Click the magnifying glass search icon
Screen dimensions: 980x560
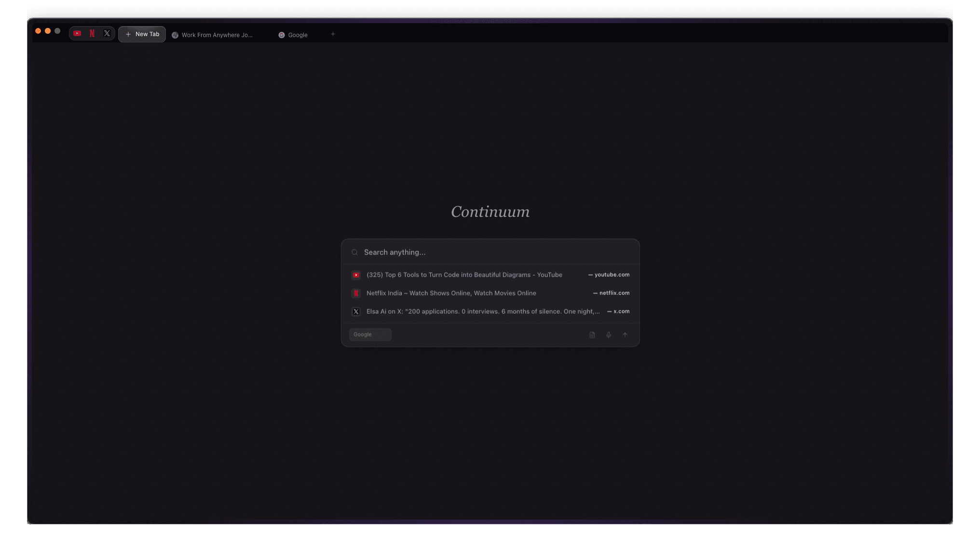point(354,252)
